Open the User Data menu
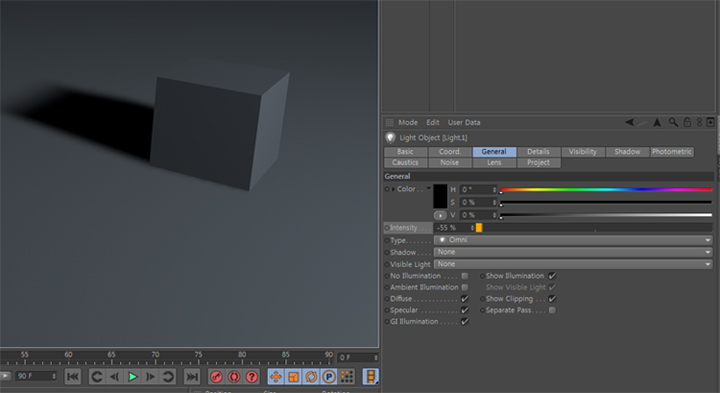The width and height of the screenshot is (720, 393). (464, 123)
